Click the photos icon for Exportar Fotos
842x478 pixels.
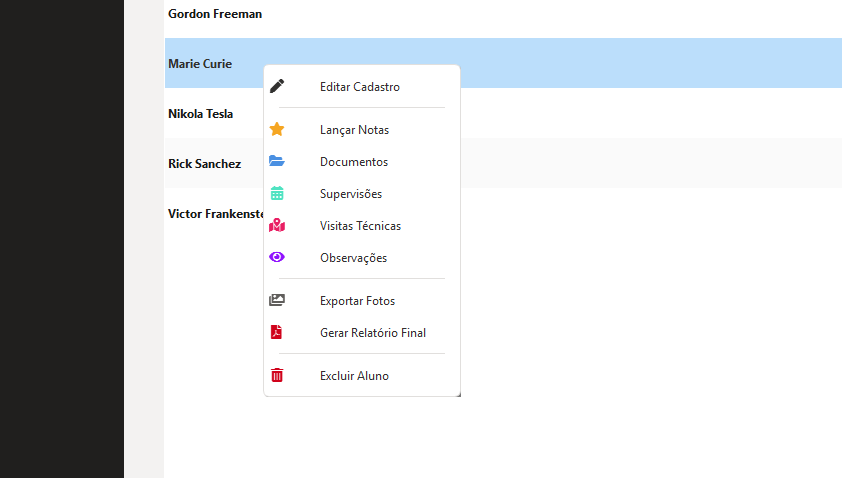(277, 300)
